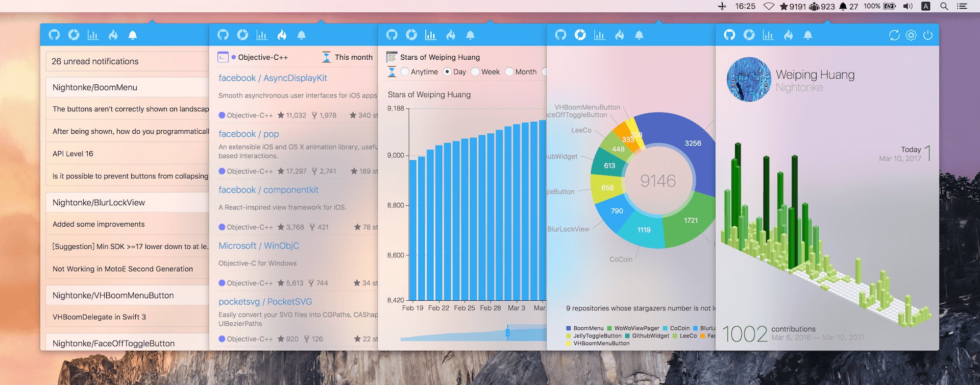Select the Day radio button

coord(447,71)
